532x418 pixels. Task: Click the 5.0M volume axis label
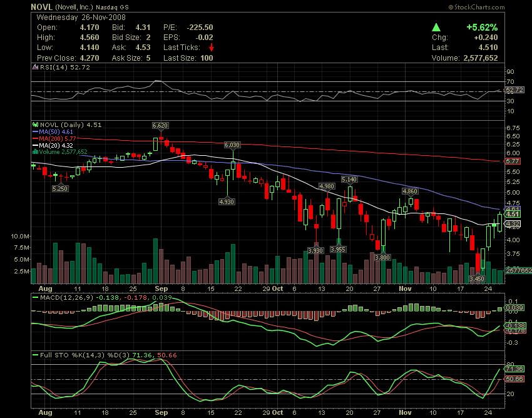coord(21,260)
